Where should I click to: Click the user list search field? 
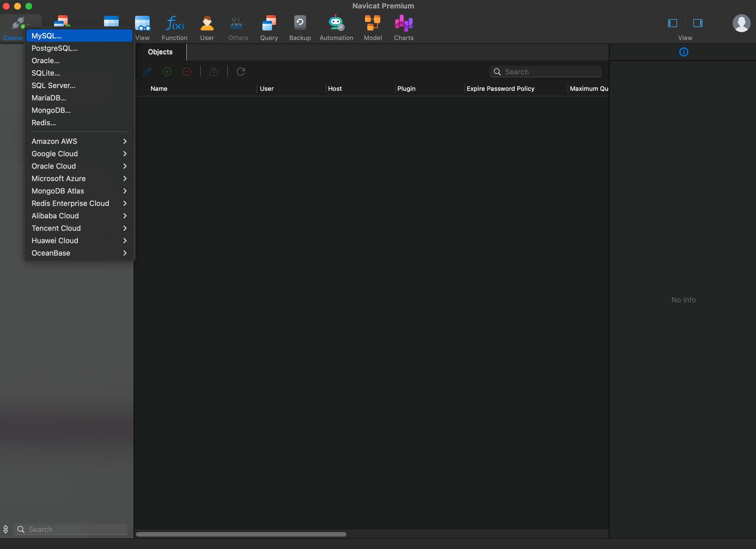pyautogui.click(x=545, y=71)
